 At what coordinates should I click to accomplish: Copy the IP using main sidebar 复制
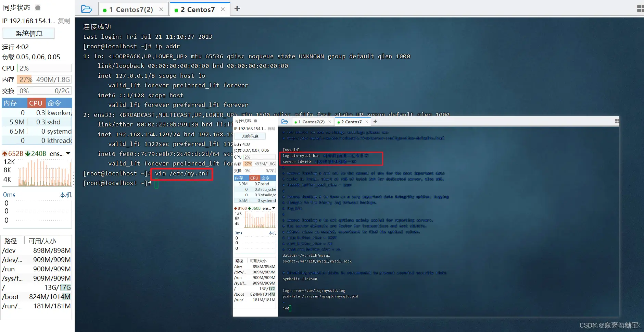click(64, 21)
